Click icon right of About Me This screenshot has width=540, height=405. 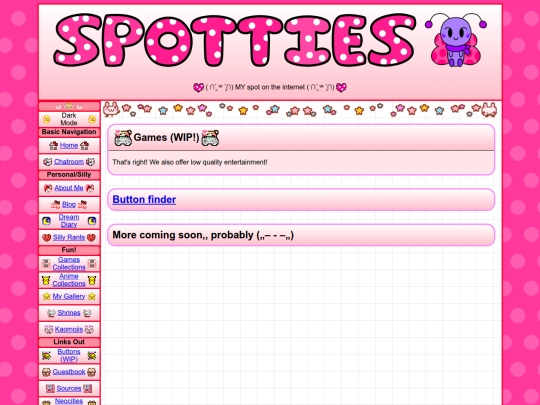click(x=90, y=188)
